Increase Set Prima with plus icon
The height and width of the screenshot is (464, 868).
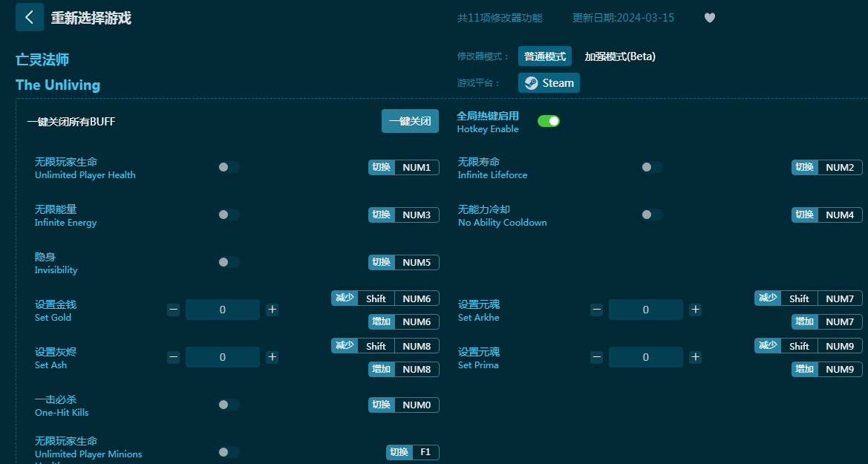[695, 357]
